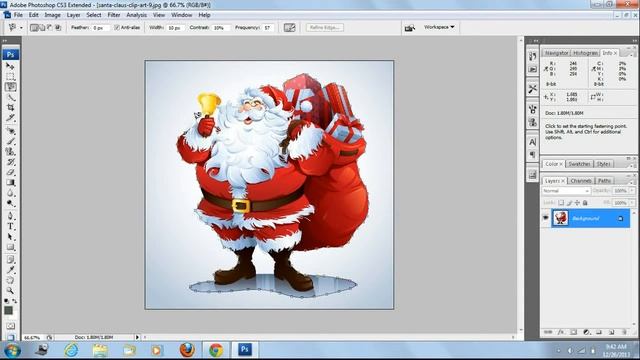Open the Filter menu

point(114,15)
